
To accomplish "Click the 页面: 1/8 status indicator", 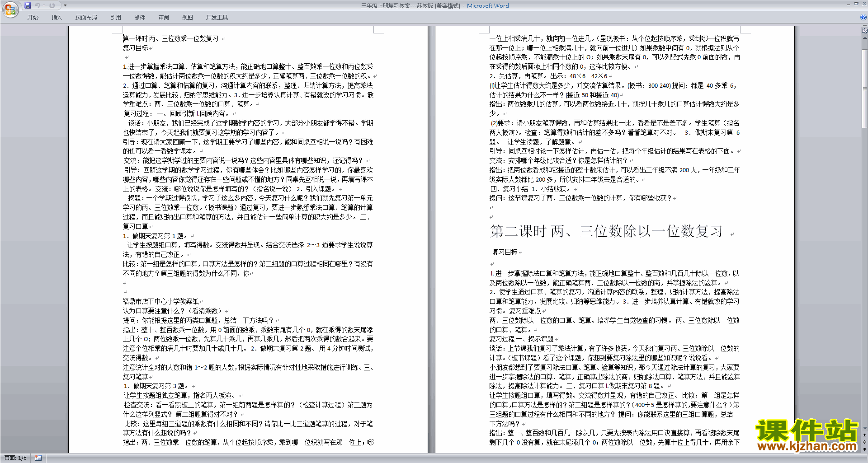I will tap(15, 458).
